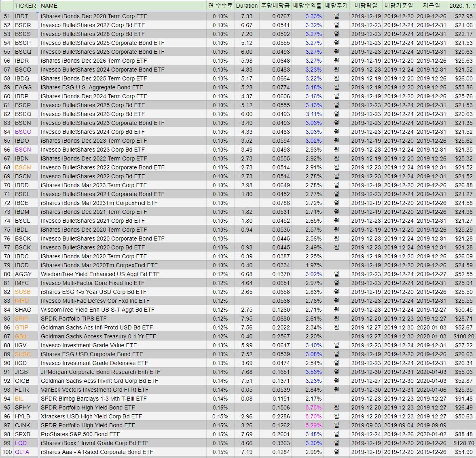Click the GBIL ticker cell
Viewport: 476px width, 458px height.
tap(25, 336)
